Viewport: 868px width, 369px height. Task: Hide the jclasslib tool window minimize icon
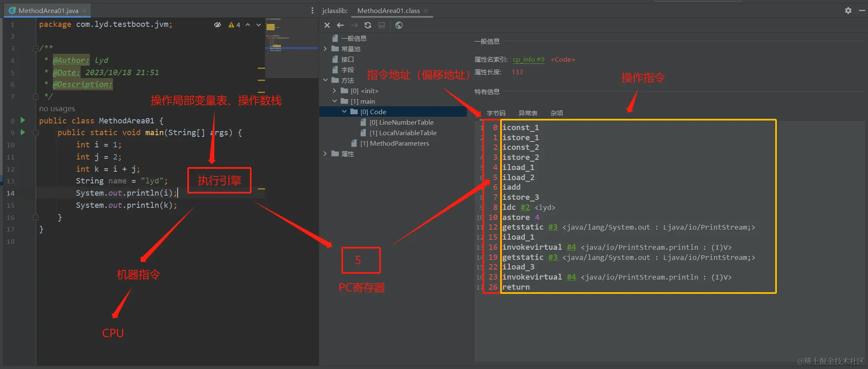coord(862,10)
